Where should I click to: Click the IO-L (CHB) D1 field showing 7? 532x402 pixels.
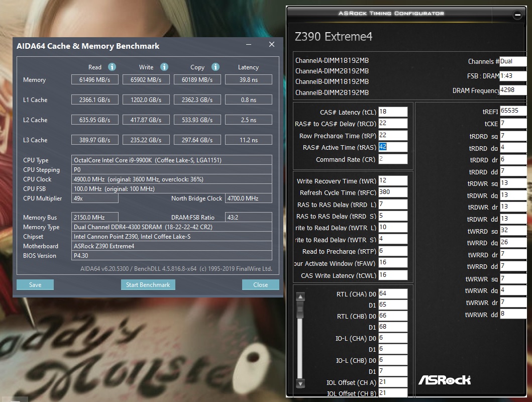393,371
